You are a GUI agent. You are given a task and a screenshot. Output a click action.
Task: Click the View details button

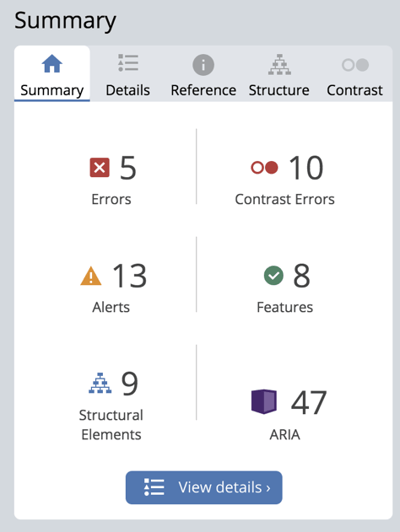pos(204,488)
